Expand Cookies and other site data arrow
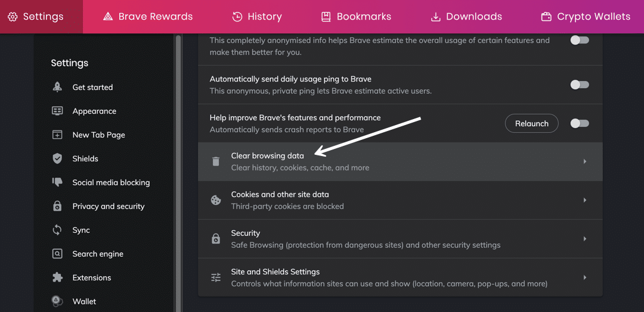Screen dimensions: 644x312 click(584, 200)
